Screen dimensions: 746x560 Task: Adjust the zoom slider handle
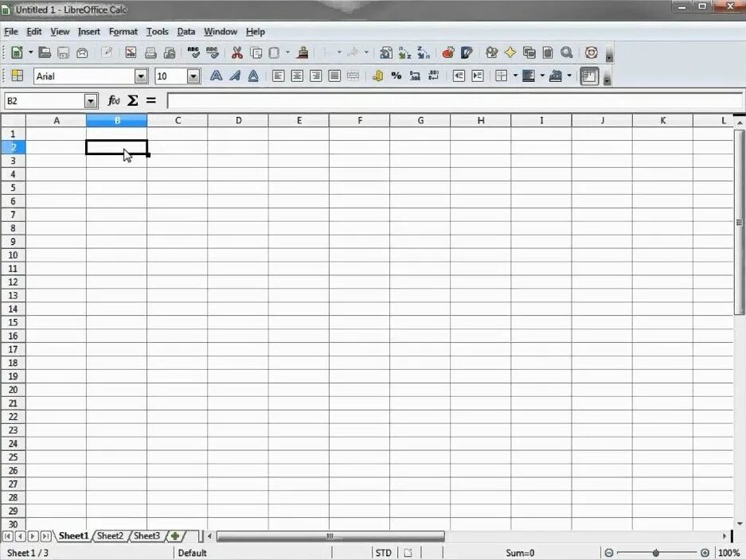pos(655,553)
